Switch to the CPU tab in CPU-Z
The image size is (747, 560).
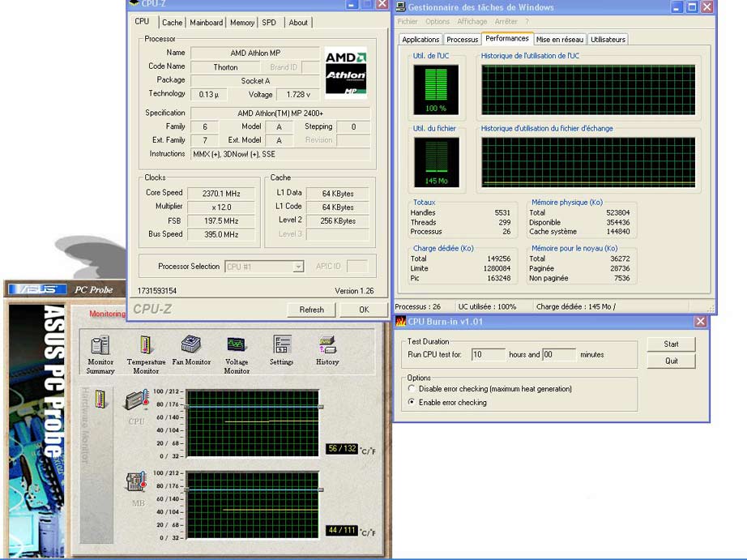(x=142, y=21)
